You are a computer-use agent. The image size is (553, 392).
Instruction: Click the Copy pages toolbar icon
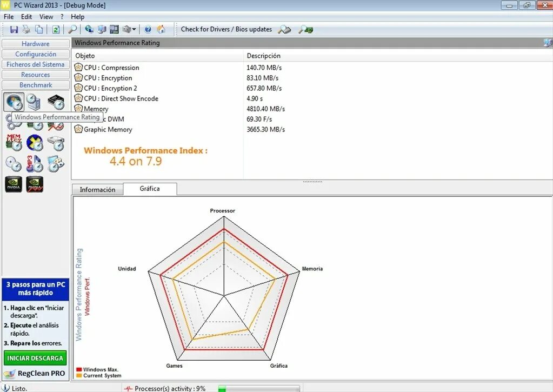click(39, 29)
